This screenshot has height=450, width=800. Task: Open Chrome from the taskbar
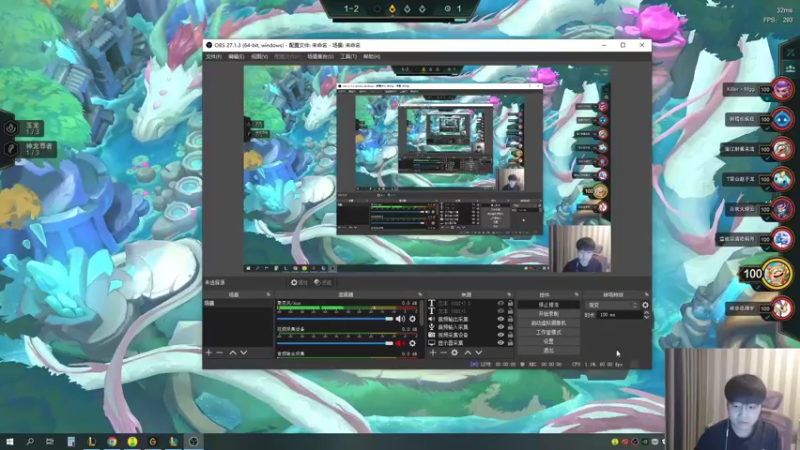point(112,441)
